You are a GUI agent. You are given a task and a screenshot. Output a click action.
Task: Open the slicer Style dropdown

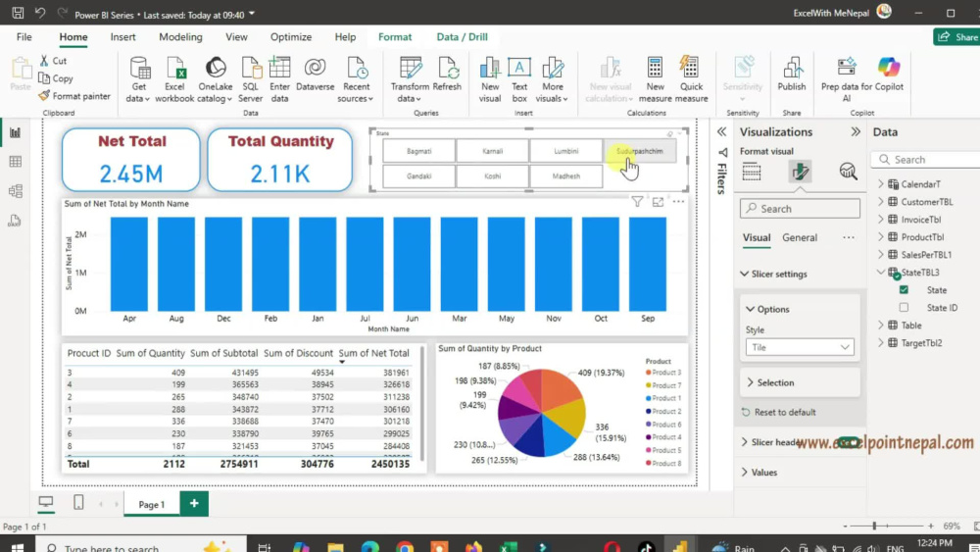tap(800, 347)
